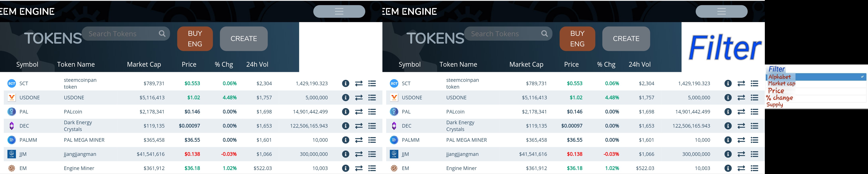Click DEC trade arrows on the right page

741,126
